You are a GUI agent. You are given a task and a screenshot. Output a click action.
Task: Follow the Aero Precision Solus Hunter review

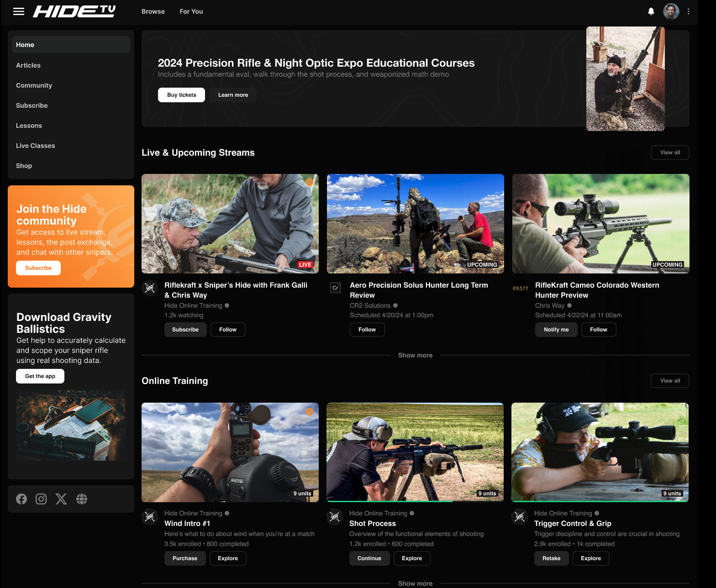[367, 330]
